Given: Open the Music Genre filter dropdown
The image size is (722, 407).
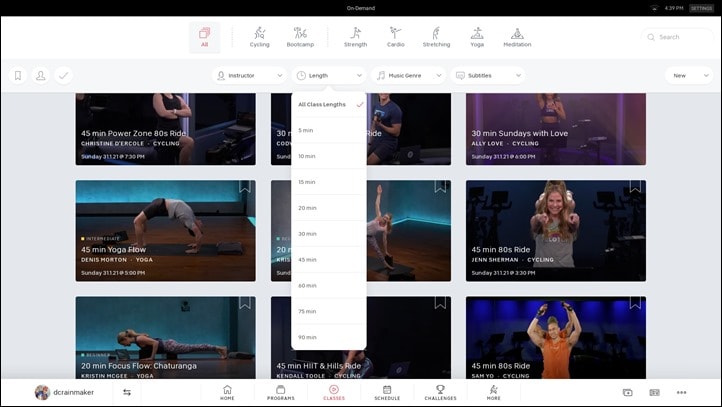Looking at the screenshot, I should point(408,76).
